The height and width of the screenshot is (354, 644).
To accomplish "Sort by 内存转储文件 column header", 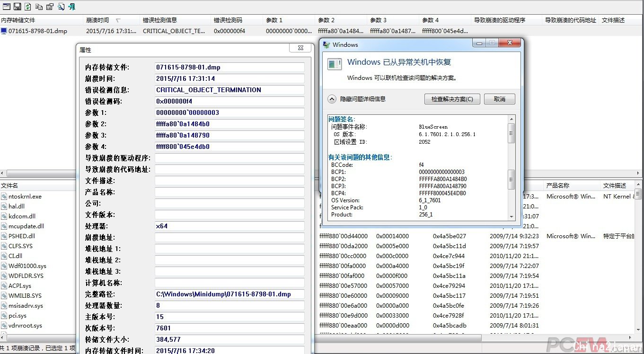I will point(42,20).
